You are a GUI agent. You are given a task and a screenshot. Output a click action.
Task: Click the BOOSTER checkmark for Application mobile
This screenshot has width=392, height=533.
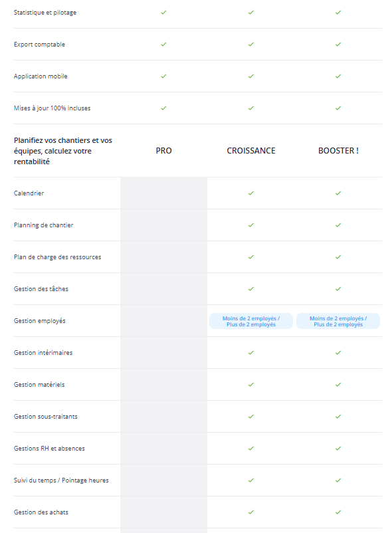point(338,76)
